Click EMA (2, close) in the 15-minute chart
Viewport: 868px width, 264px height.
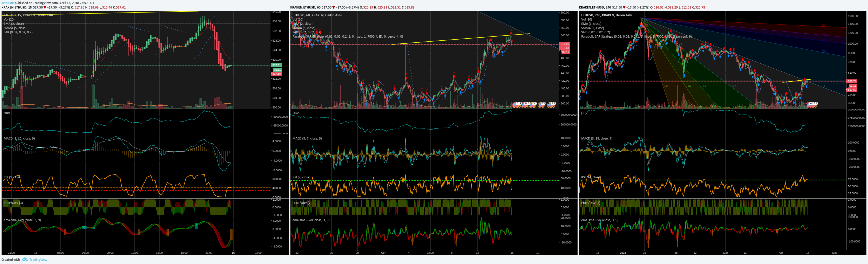pos(13,24)
